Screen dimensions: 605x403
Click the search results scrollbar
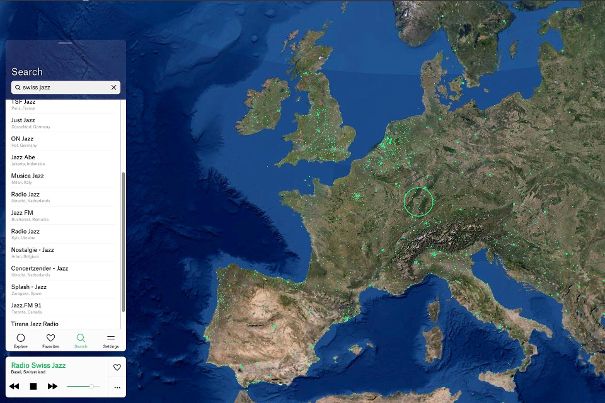[123, 240]
